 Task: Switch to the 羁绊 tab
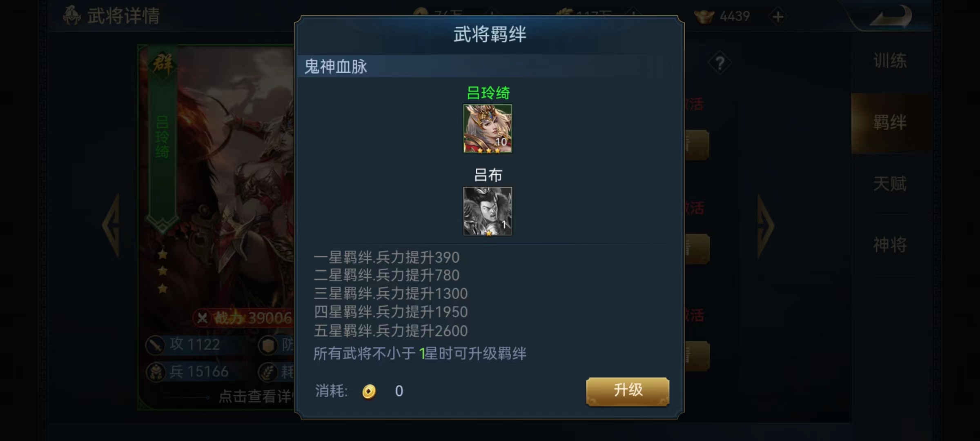coord(890,122)
